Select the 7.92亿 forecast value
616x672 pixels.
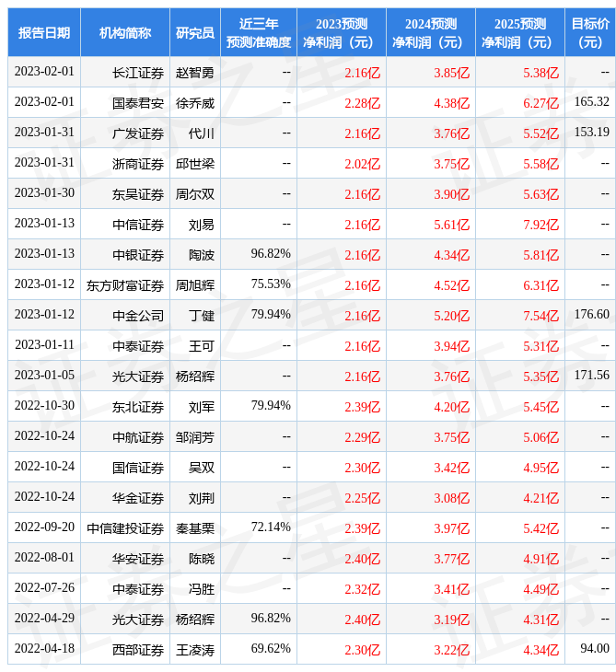(541, 225)
